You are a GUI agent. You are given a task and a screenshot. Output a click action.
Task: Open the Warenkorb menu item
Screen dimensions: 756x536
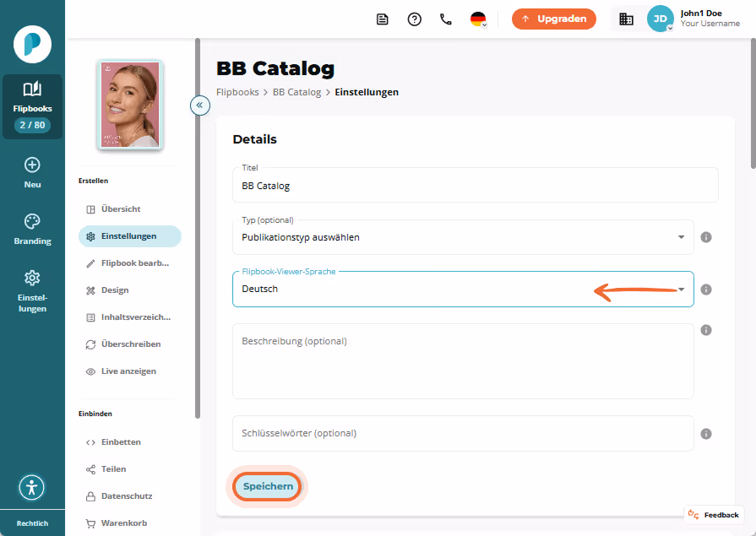pos(130,523)
